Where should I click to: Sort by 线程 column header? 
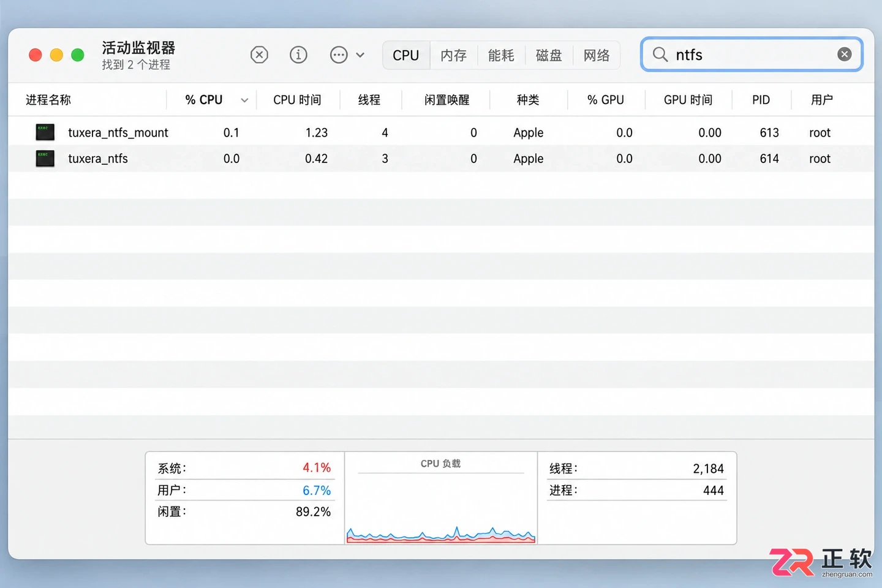tap(369, 100)
